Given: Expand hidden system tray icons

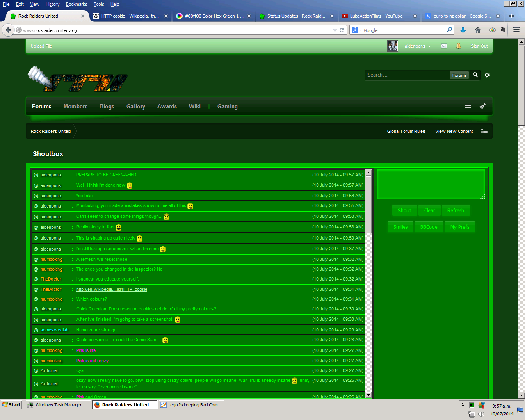Looking at the screenshot, I should click(463, 405).
